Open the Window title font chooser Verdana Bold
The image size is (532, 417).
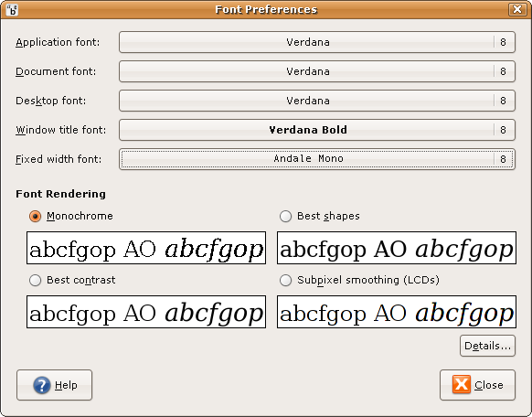(317, 130)
